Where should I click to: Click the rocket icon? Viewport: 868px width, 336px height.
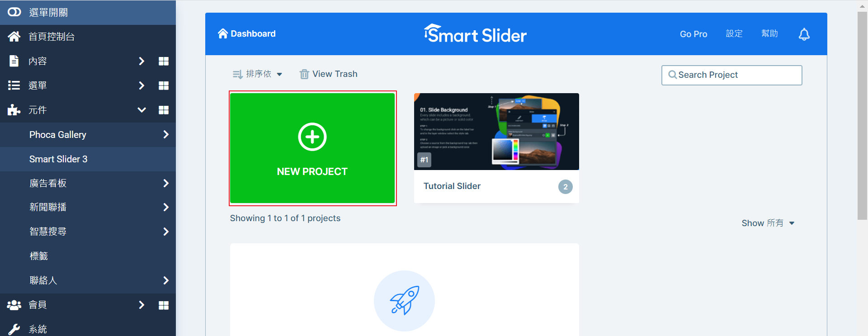coord(404,301)
